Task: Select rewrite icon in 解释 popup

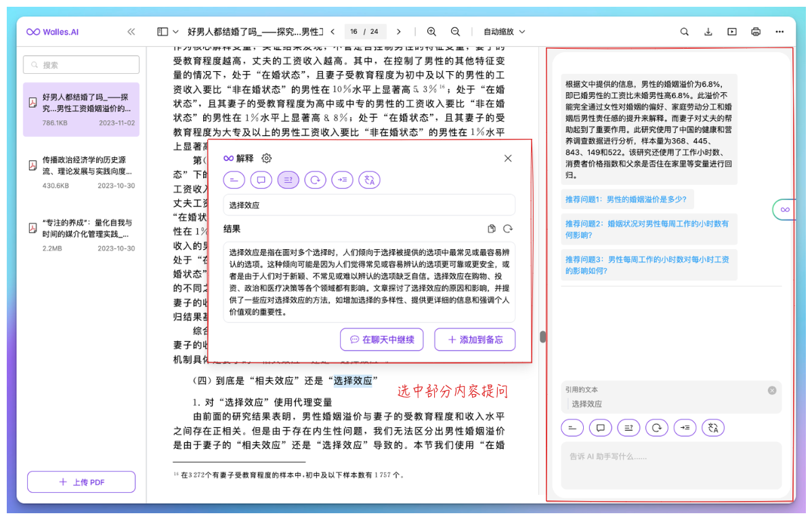Action: point(316,179)
